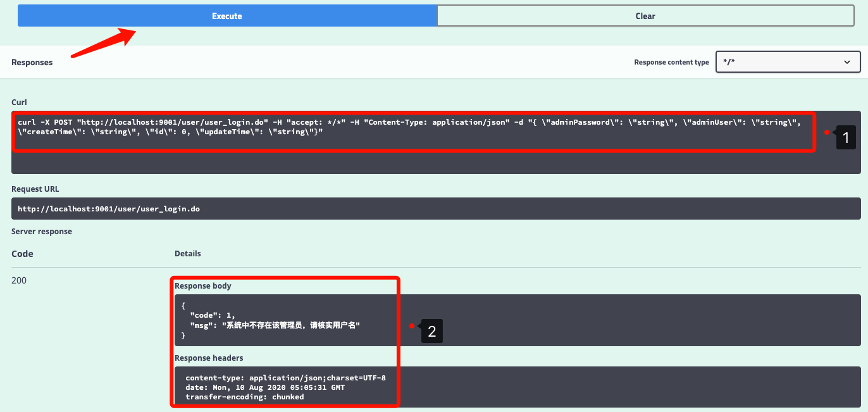Select the "msg" line in response body
This screenshot has width=868, height=412.
click(275, 325)
